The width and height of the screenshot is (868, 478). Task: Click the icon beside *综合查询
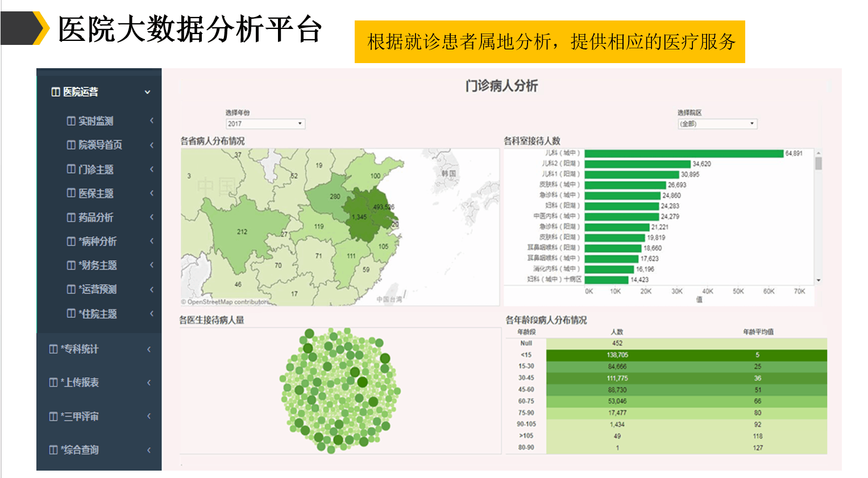pyautogui.click(x=53, y=450)
